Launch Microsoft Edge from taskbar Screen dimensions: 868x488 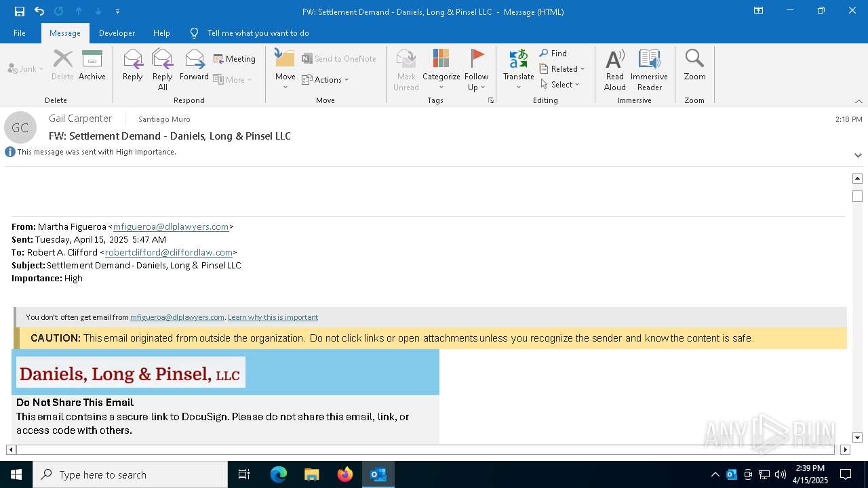click(x=279, y=474)
